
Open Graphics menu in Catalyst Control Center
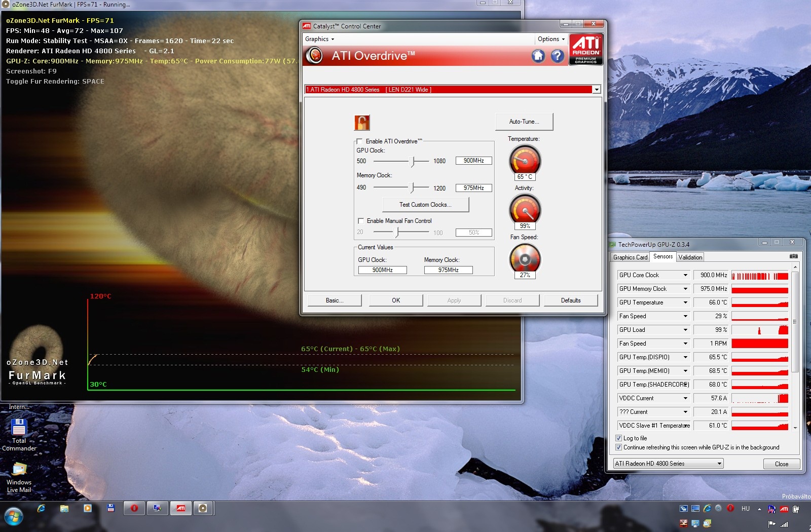point(319,39)
